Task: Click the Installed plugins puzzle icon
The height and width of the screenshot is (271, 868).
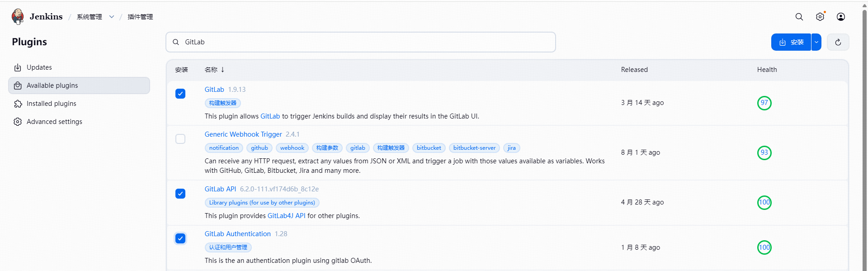Action: click(x=18, y=104)
